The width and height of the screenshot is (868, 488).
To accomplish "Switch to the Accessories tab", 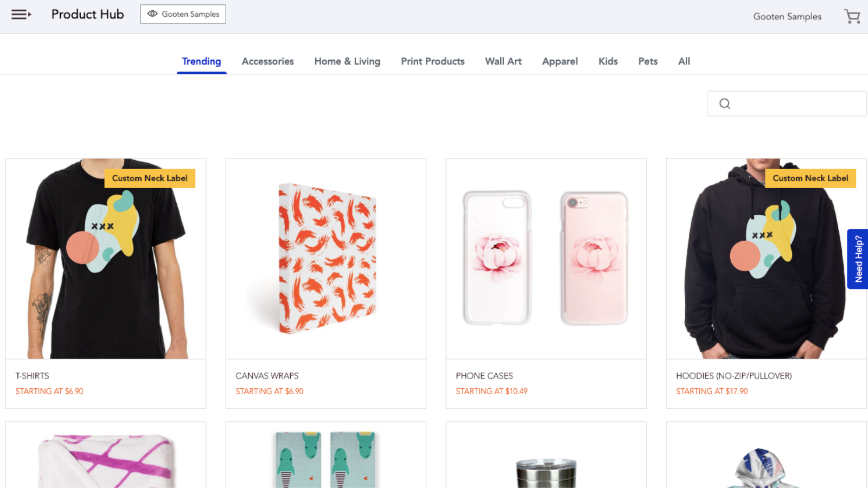I will (x=267, y=61).
